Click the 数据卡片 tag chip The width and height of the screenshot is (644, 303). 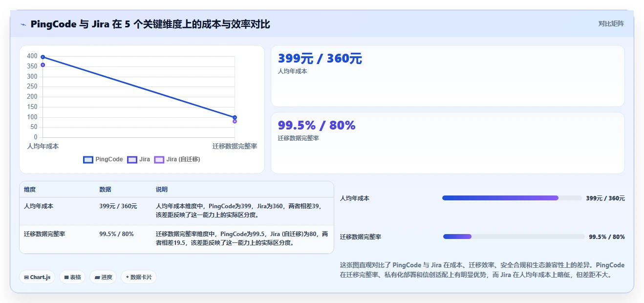139,277
